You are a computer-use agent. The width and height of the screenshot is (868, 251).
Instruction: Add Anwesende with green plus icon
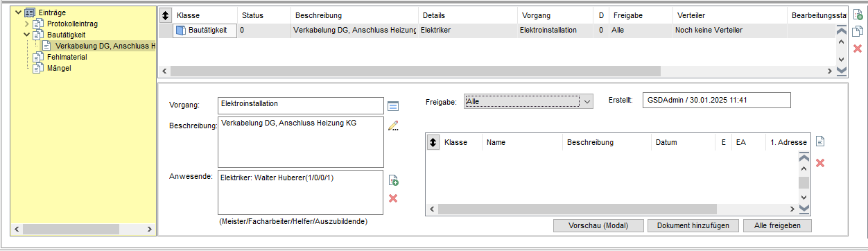click(393, 180)
